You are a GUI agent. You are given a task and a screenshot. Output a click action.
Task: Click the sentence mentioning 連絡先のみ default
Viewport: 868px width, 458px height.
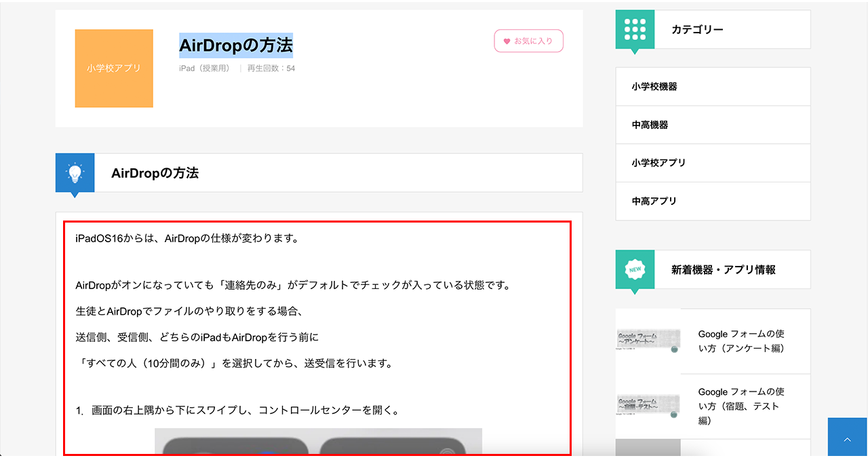[293, 286]
